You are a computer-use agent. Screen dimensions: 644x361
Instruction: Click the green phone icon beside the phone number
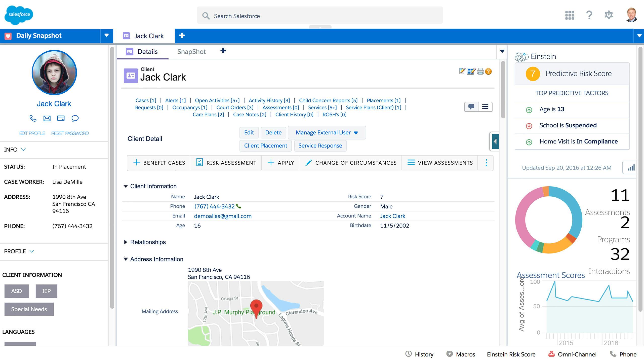click(238, 206)
